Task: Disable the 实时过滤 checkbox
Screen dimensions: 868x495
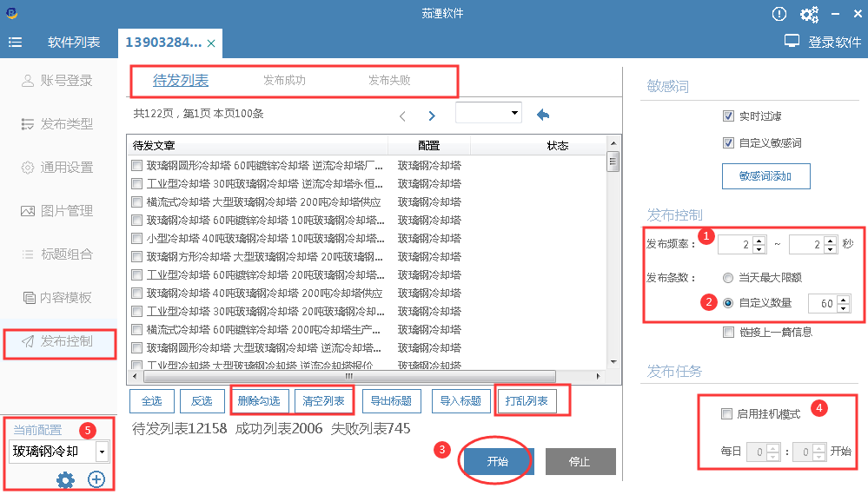Action: tap(728, 116)
